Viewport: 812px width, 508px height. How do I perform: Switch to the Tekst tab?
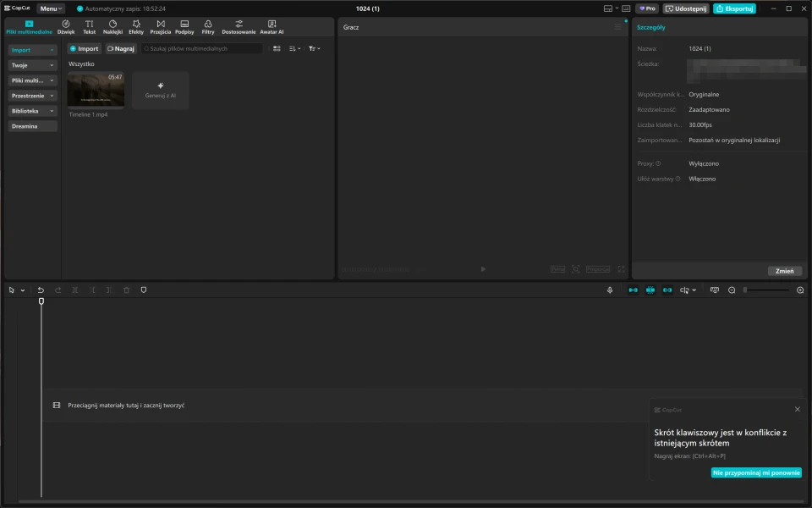pos(90,26)
